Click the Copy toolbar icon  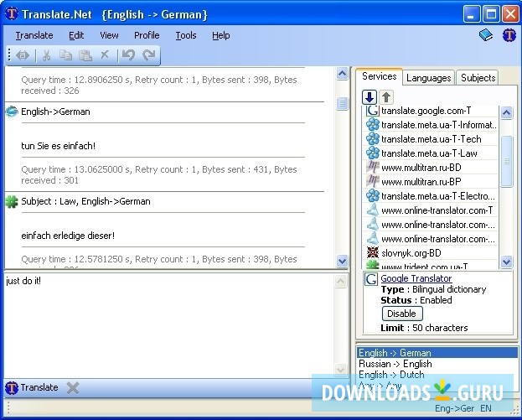click(x=65, y=55)
